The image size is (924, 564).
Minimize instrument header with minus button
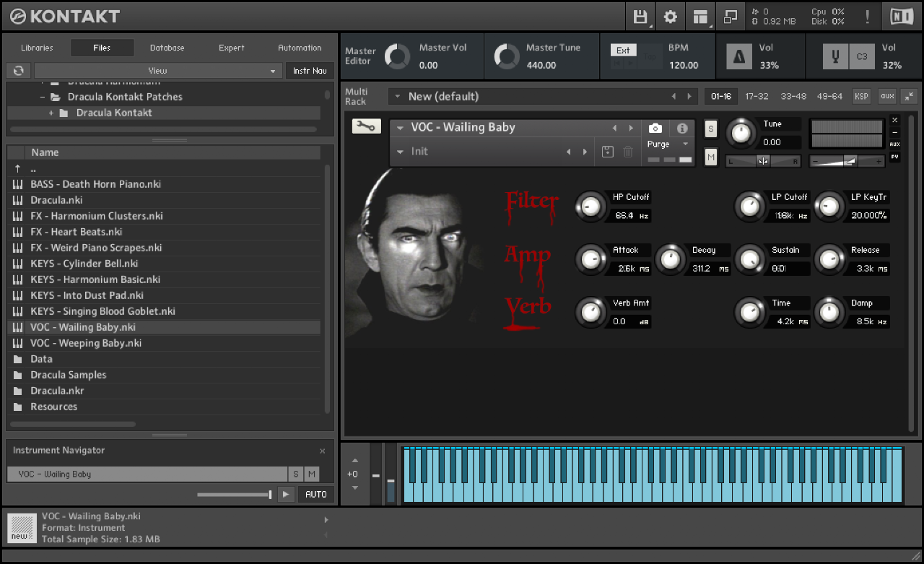895,132
